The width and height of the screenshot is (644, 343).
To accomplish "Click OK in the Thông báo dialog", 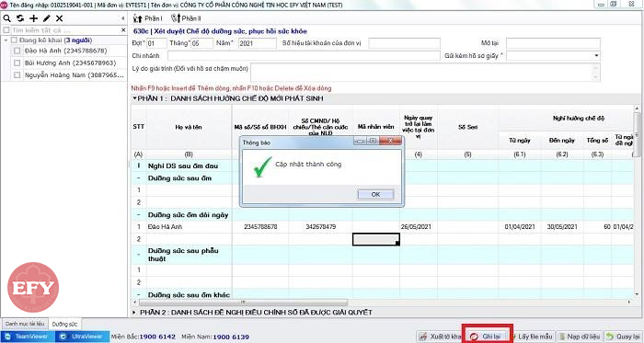I will point(375,194).
